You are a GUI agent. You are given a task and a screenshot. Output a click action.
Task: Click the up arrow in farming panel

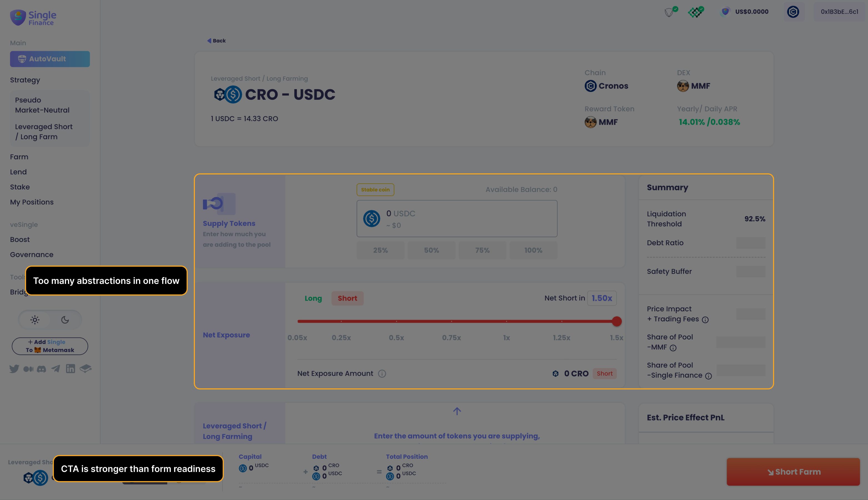pyautogui.click(x=457, y=411)
